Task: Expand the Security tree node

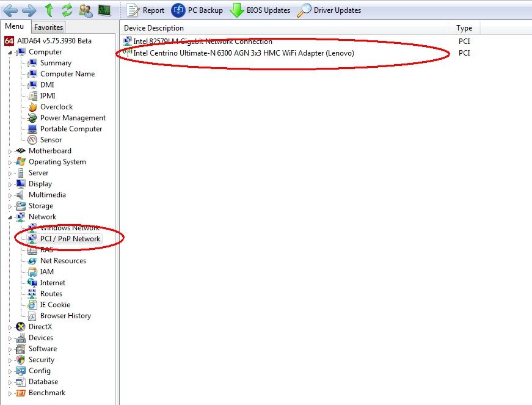Action: (10, 360)
